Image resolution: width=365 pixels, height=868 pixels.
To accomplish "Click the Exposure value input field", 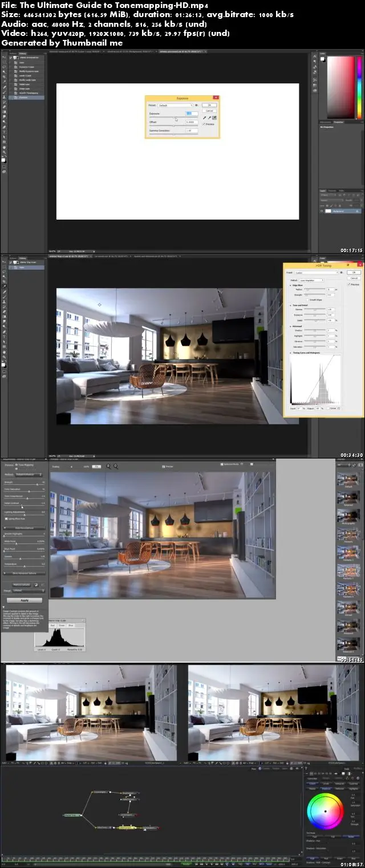I will click(x=192, y=113).
